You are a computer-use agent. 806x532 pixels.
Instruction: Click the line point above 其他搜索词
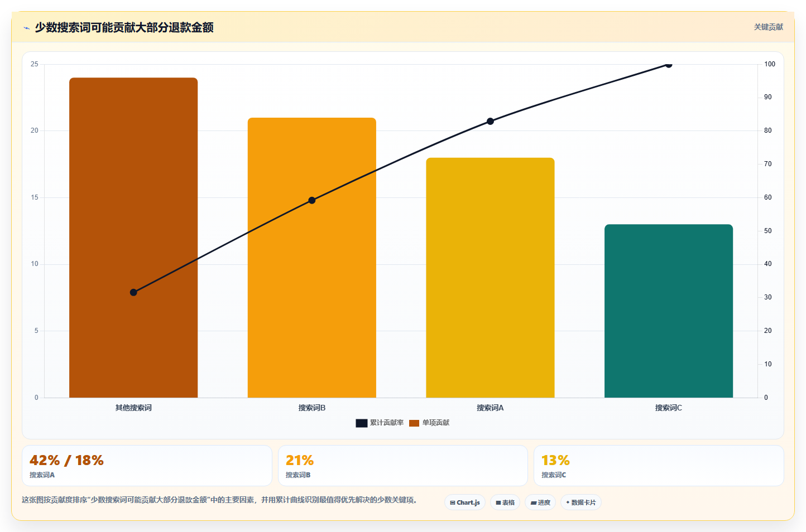[x=133, y=292]
